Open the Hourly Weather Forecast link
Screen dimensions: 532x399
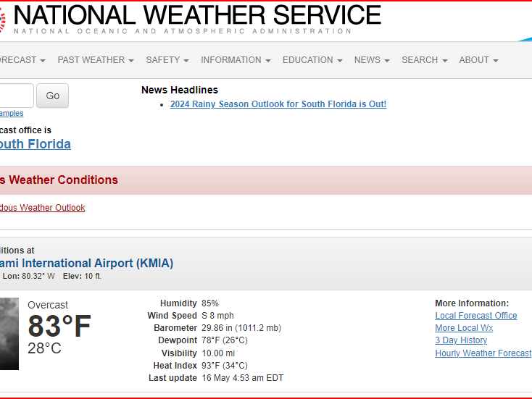pos(483,353)
